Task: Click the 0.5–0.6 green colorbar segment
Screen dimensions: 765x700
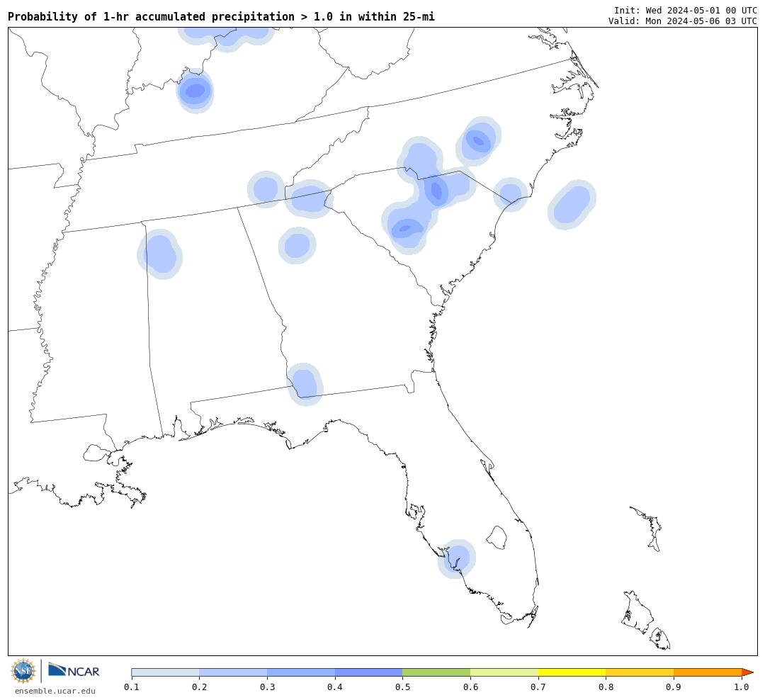Action: pos(436,672)
